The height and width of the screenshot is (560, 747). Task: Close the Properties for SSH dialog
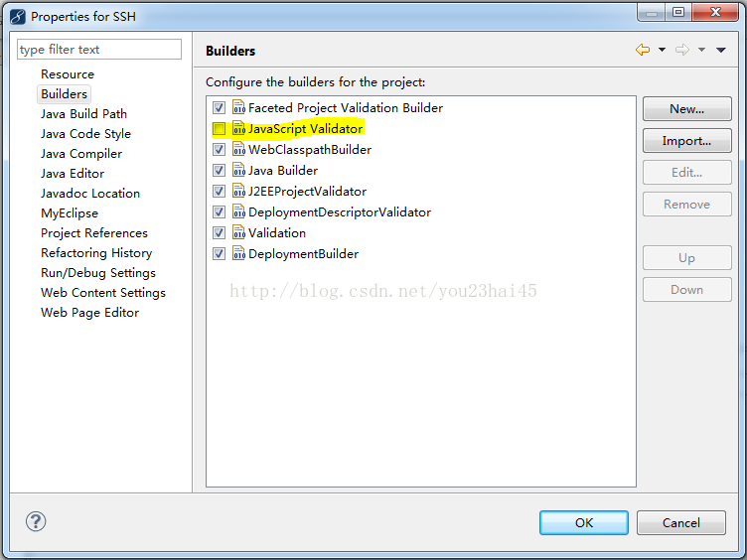tap(715, 12)
